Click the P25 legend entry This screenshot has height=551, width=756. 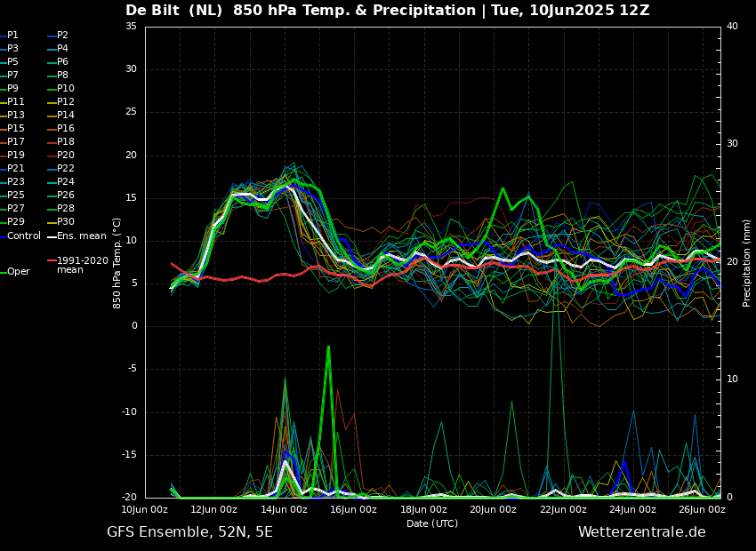click(x=16, y=196)
